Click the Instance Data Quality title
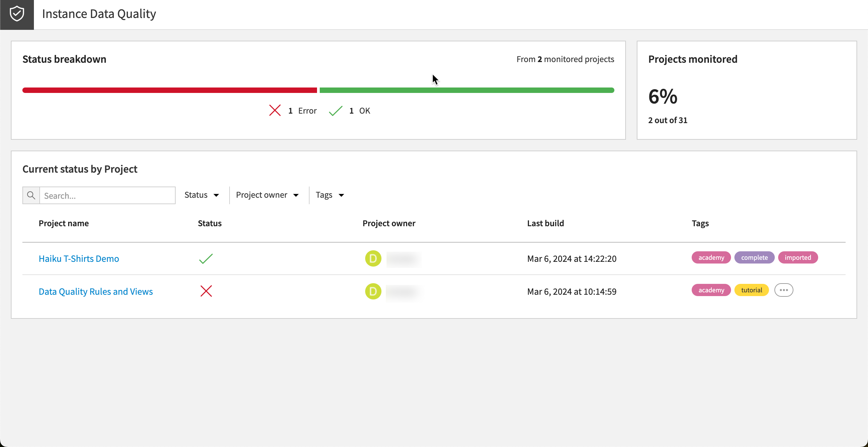 [99, 14]
